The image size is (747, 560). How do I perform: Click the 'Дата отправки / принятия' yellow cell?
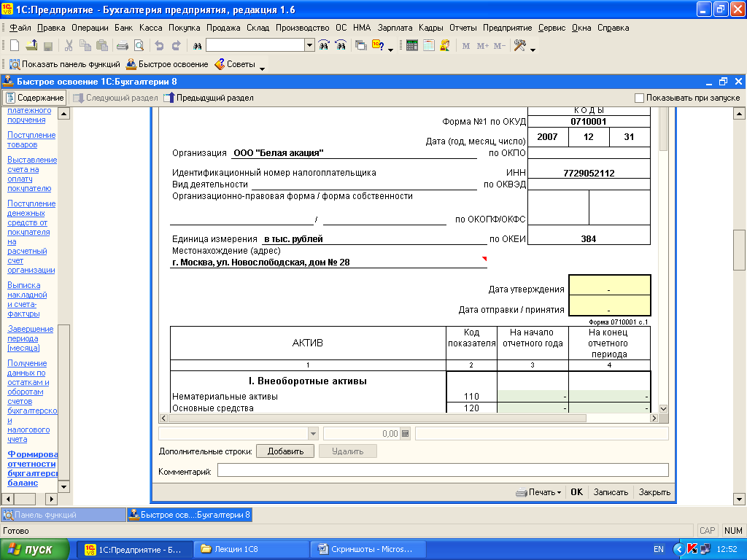point(609,306)
